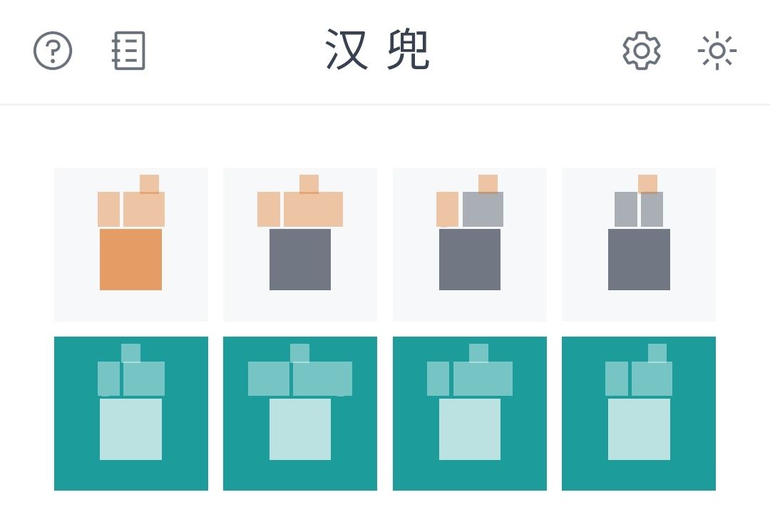
Task: Open the notebook cheatsheet icon
Action: pyautogui.click(x=128, y=51)
